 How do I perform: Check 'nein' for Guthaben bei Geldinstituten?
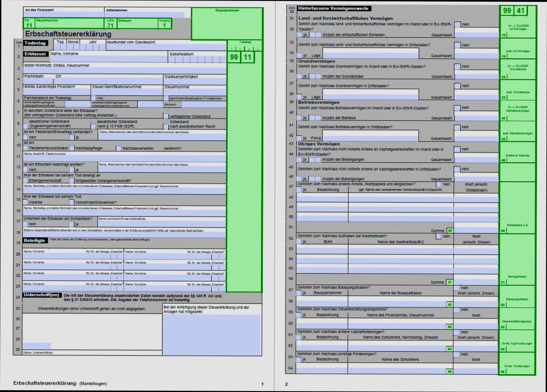pyautogui.click(x=439, y=236)
